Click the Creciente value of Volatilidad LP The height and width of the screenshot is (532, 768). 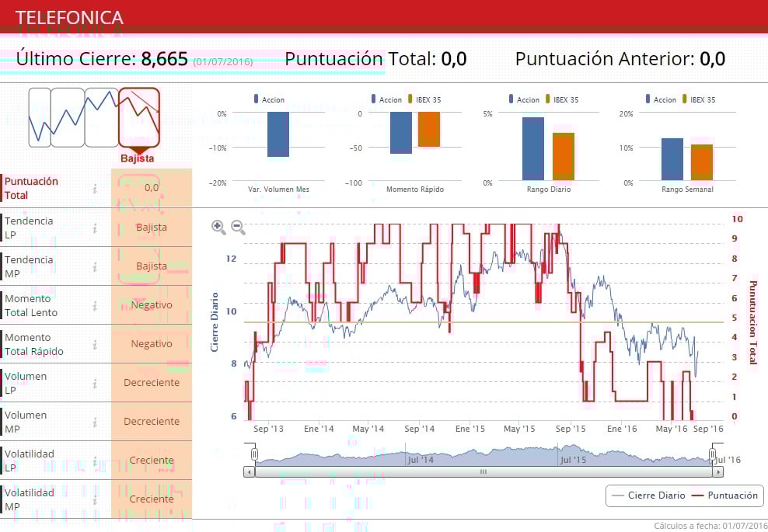pyautogui.click(x=152, y=461)
